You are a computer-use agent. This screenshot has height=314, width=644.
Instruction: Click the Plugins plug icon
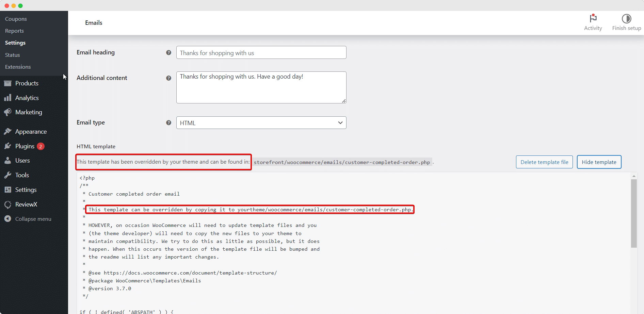pos(7,146)
